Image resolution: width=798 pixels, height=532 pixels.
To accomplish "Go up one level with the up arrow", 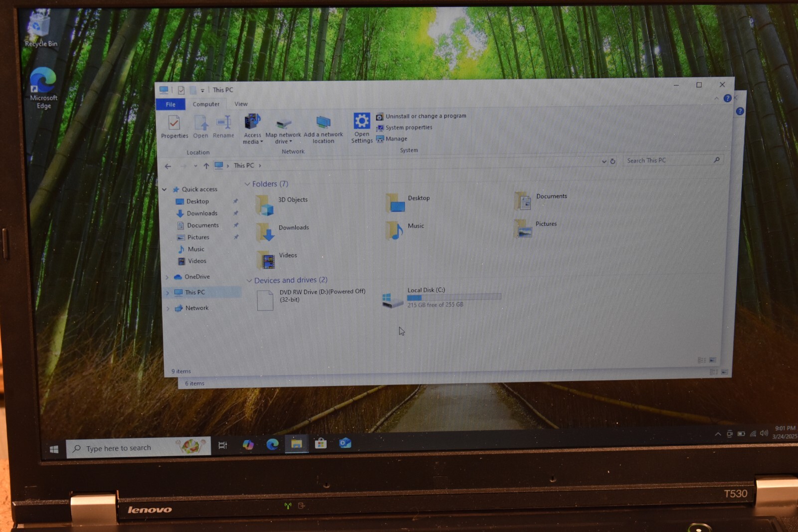I will (x=206, y=166).
